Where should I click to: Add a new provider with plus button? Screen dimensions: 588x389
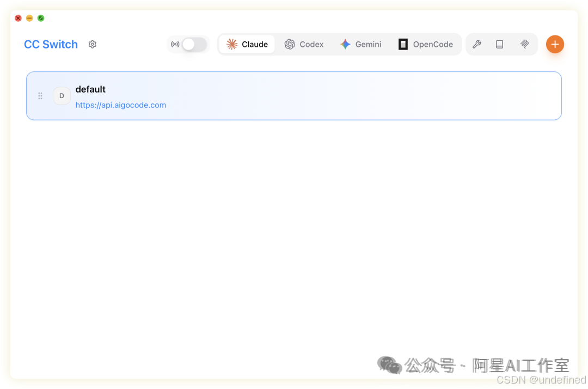(x=555, y=44)
